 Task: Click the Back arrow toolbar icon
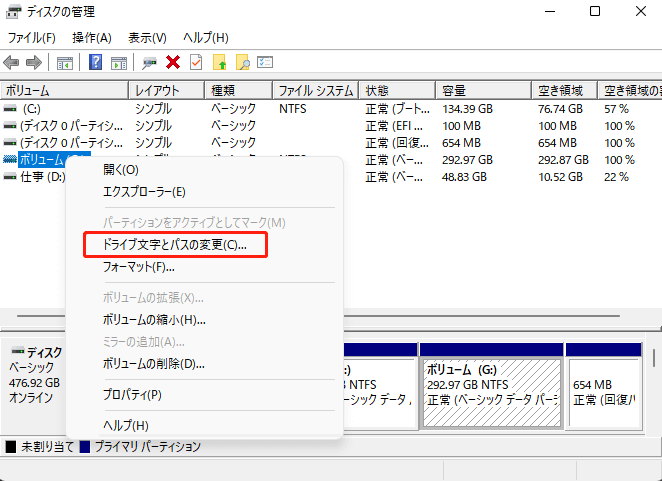point(12,63)
